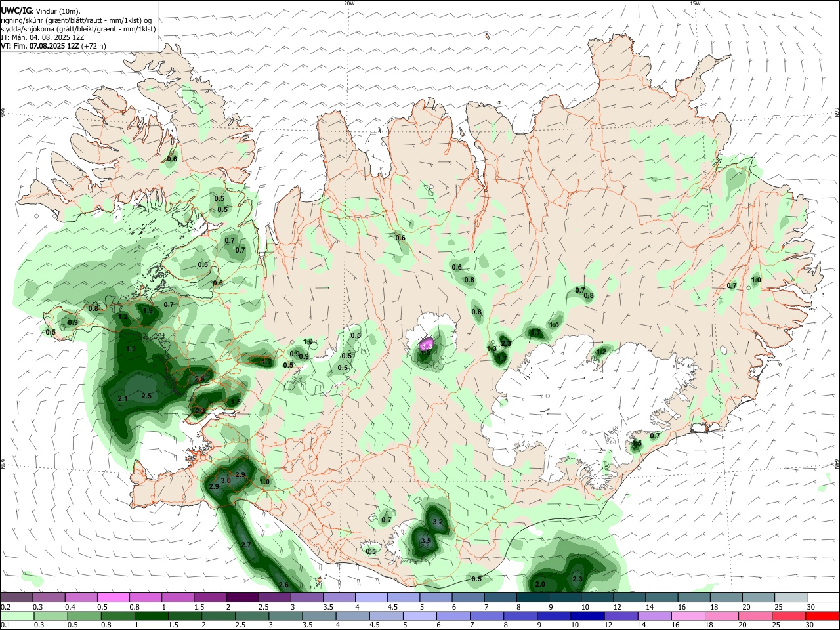The width and height of the screenshot is (840, 630).
Task: Click the UWC/IG title in the header
Action: click(x=15, y=10)
